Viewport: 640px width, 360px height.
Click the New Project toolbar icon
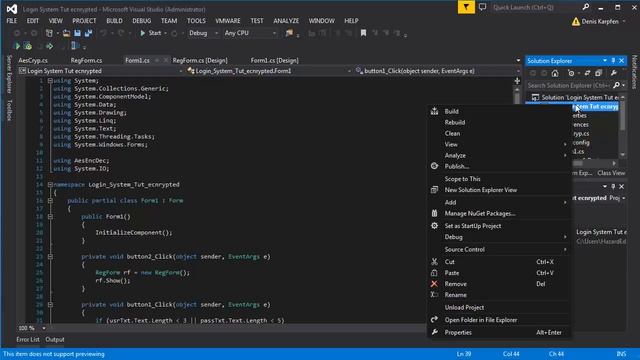pos(49,33)
